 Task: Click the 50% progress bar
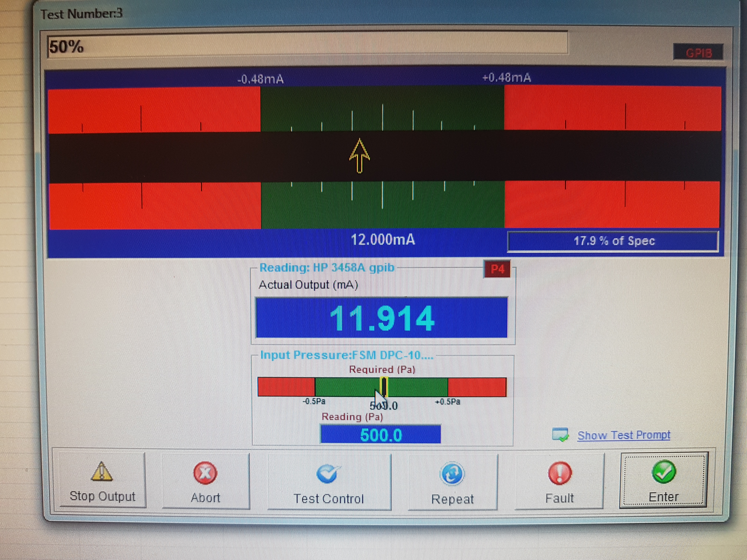point(307,45)
